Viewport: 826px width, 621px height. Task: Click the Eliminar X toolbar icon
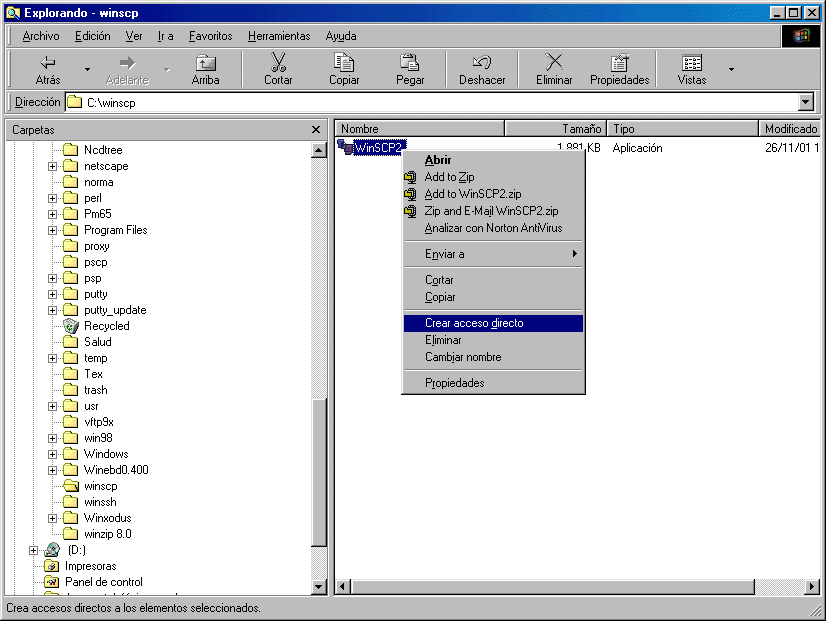click(554, 62)
